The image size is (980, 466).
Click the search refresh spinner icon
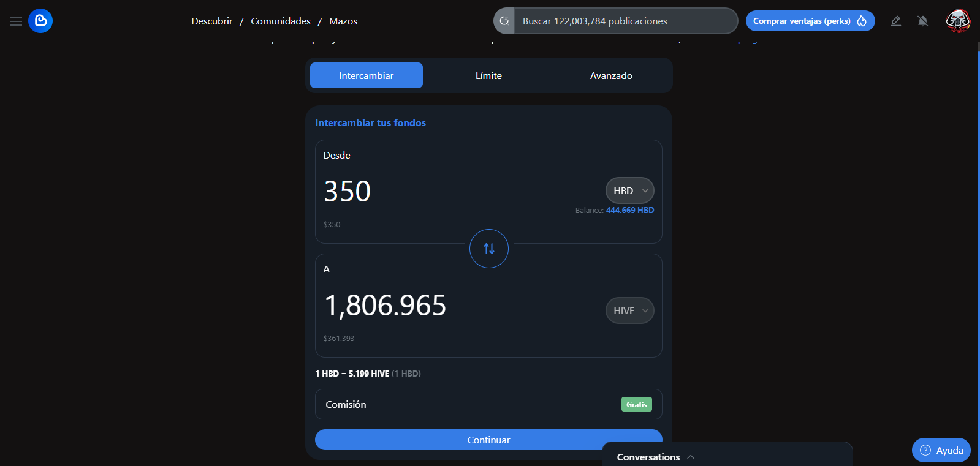pyautogui.click(x=504, y=21)
